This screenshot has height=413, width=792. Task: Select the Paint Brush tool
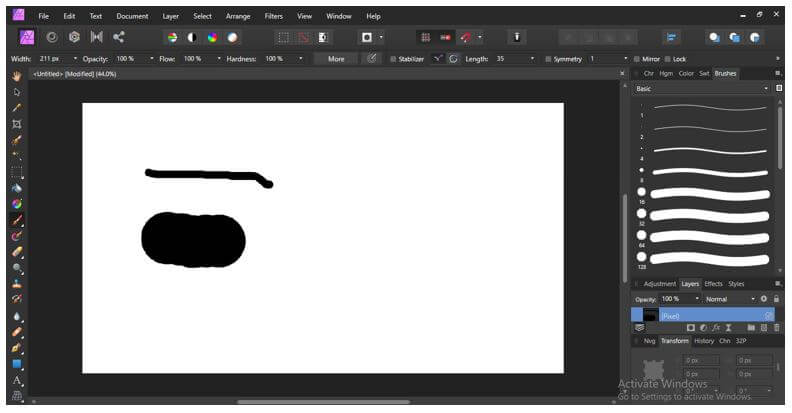click(17, 220)
